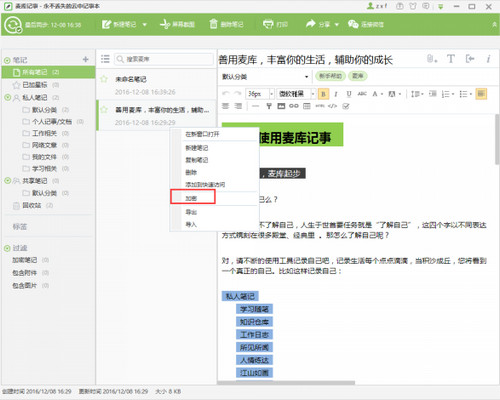
Task: Open the 我的文件 folder
Action: click(x=45, y=157)
